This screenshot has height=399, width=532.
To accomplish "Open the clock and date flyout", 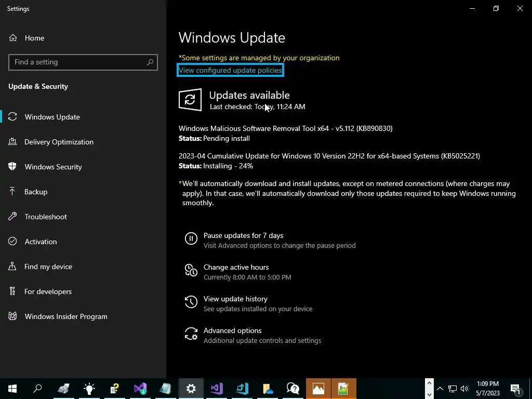I will (488, 389).
